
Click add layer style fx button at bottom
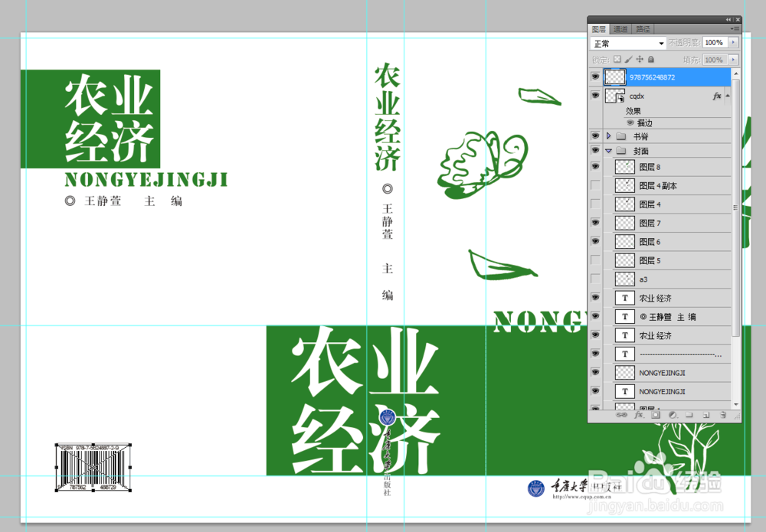[x=639, y=415]
